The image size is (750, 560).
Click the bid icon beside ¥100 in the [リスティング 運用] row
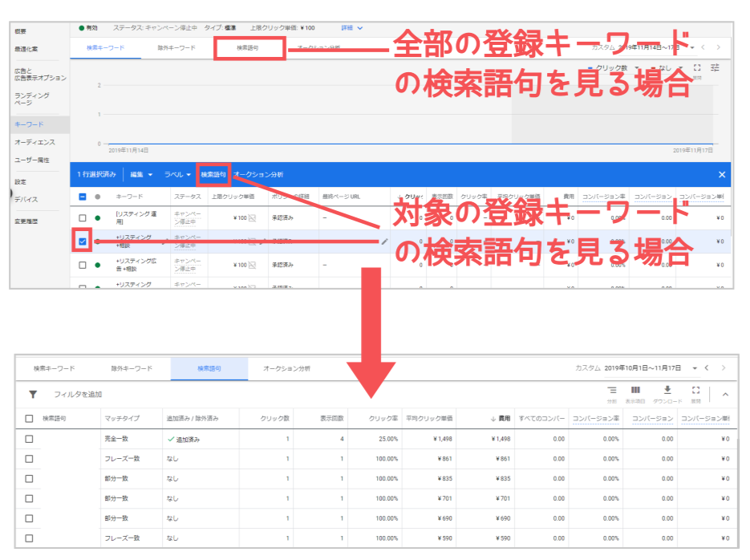252,218
